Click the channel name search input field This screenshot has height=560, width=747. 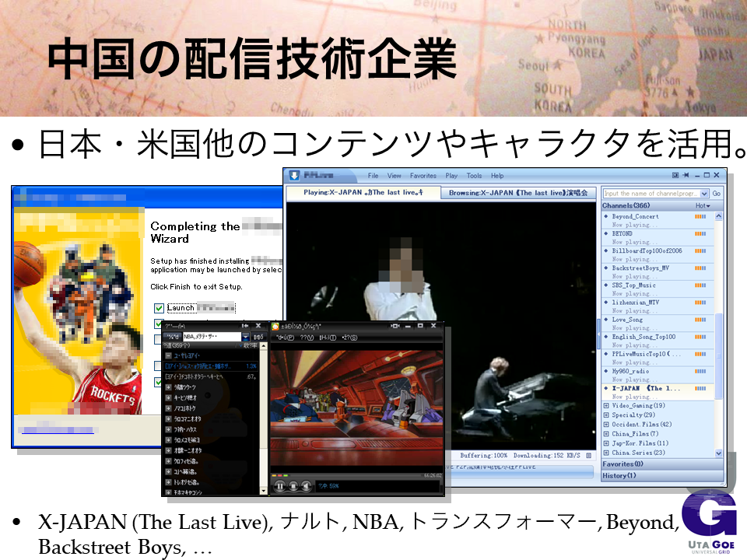pyautogui.click(x=651, y=194)
